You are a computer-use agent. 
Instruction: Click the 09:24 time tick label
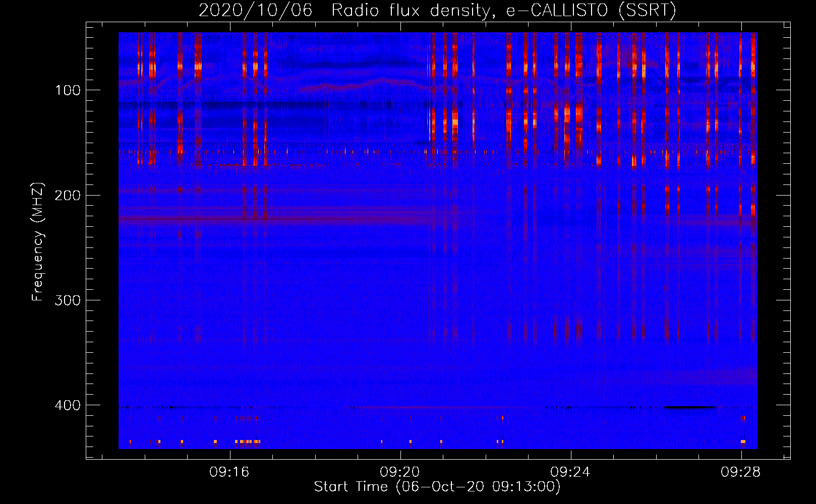570,472
